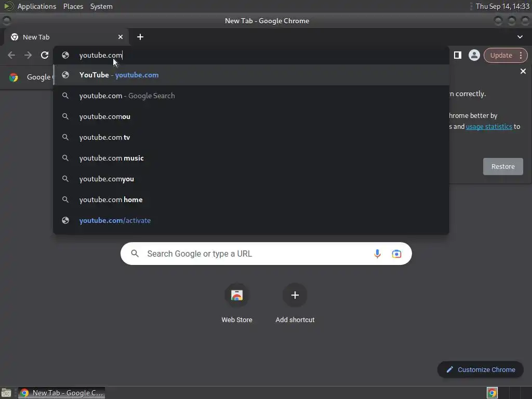This screenshot has width=532, height=399.
Task: Follow the usage statistics link
Action: pyautogui.click(x=489, y=127)
